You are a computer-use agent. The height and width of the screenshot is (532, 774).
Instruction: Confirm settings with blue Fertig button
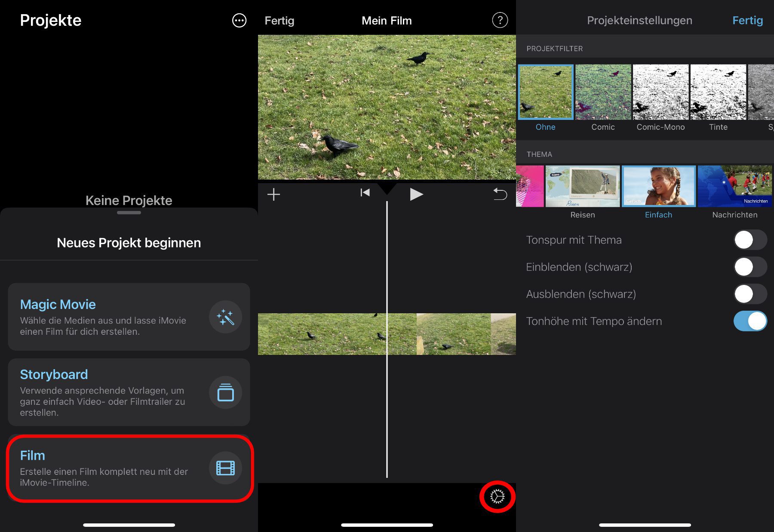click(747, 20)
